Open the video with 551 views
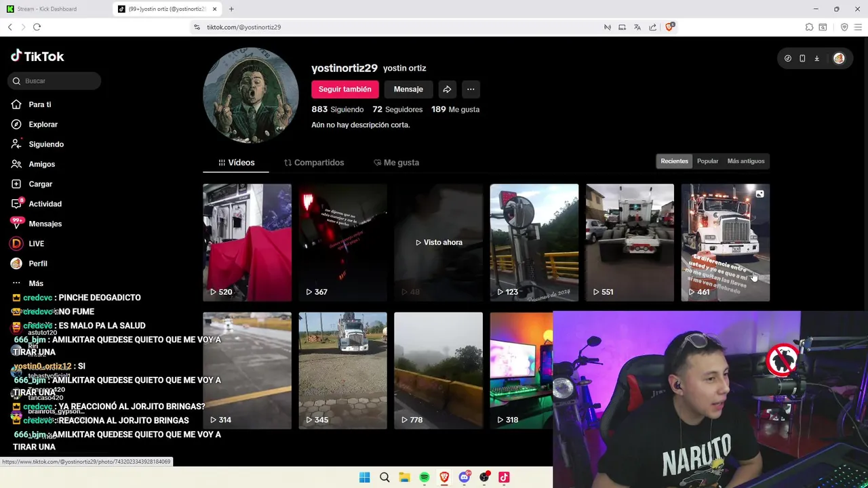 (630, 243)
